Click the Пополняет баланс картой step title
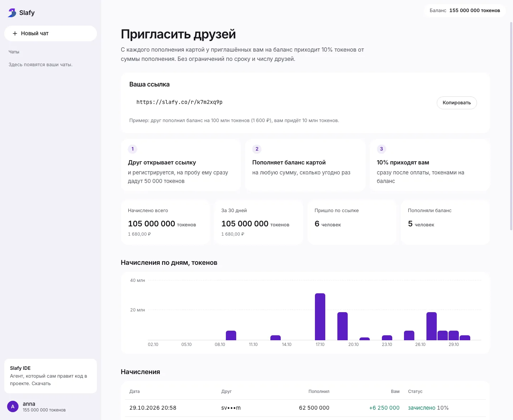Viewport: 513px width, 420px height. pyautogui.click(x=289, y=162)
